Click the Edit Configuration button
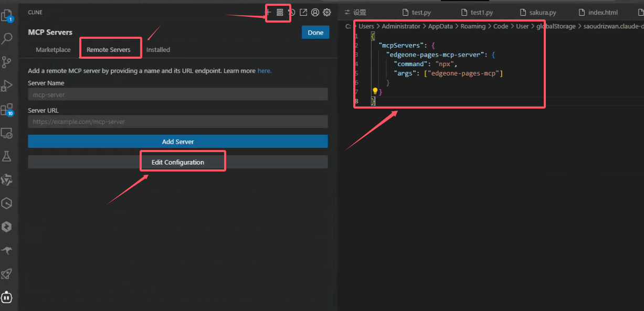This screenshot has width=644, height=311. click(x=178, y=162)
